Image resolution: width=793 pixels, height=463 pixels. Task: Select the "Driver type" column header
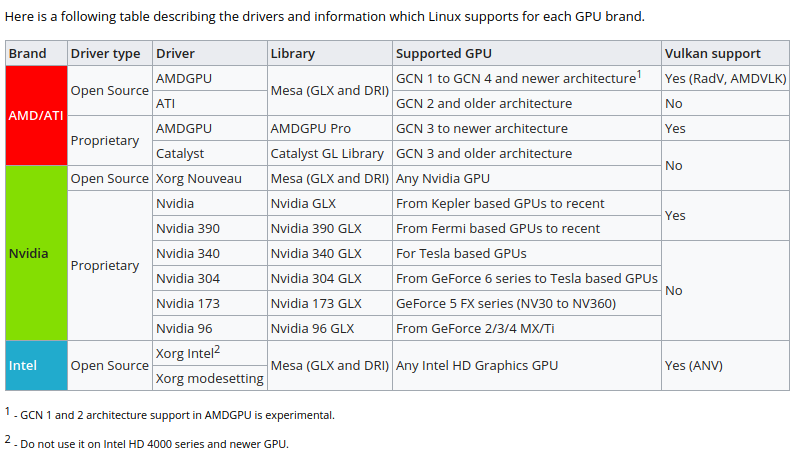click(x=105, y=54)
